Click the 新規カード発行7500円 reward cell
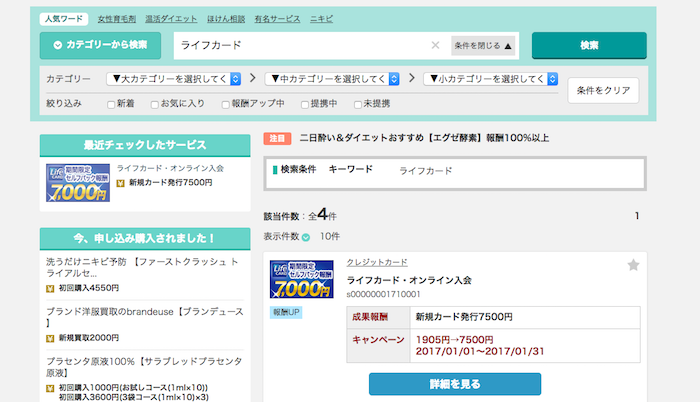This screenshot has width=700, height=402. 525,317
